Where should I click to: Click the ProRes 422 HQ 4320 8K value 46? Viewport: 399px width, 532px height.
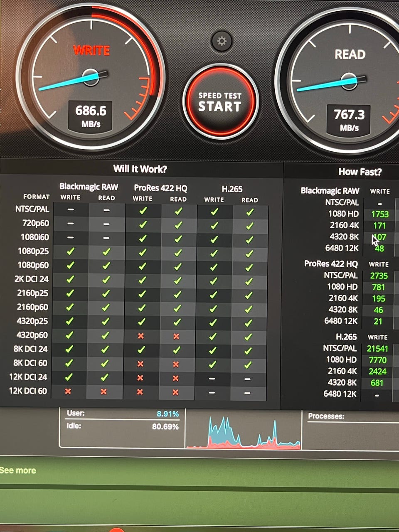point(378,310)
